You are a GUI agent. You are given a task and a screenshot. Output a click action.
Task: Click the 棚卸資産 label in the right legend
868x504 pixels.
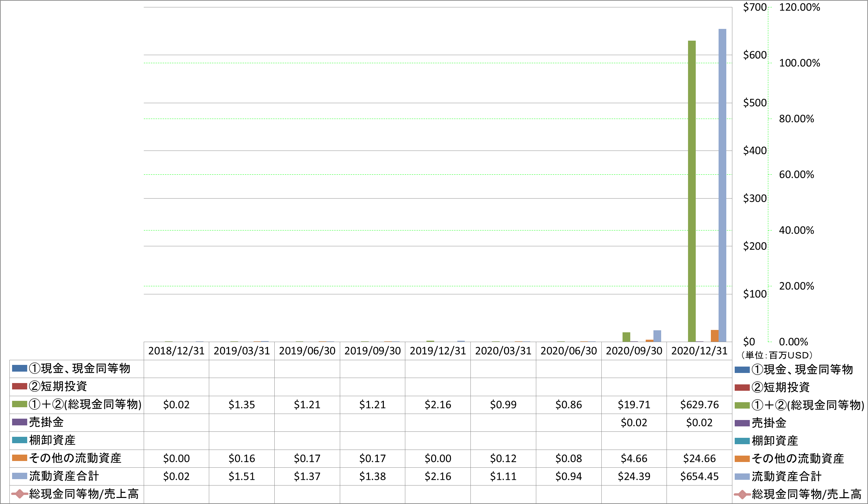[775, 441]
